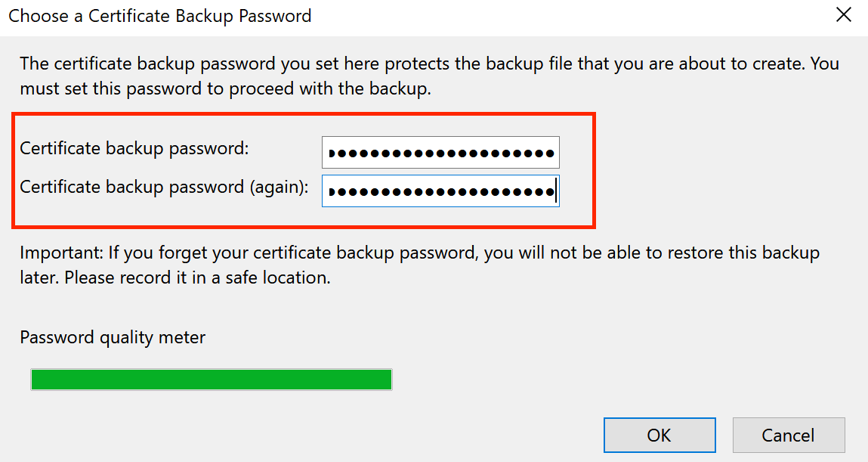The image size is (868, 462).
Task: Click inside the Certificate backup password field
Action: click(x=440, y=152)
